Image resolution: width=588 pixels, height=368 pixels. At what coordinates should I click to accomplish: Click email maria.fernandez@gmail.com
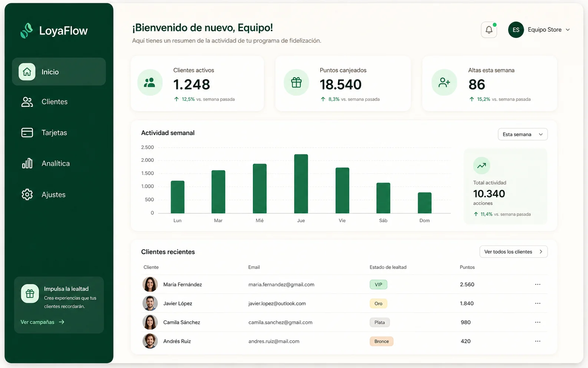click(281, 285)
